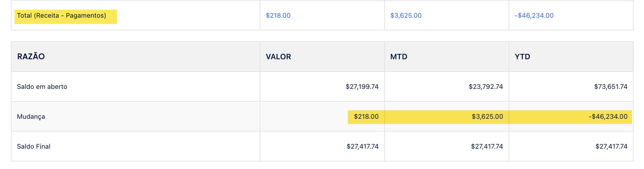Click the Saldo Final VALOR amount $27,417.74
The width and height of the screenshot is (644, 169).
(363, 146)
